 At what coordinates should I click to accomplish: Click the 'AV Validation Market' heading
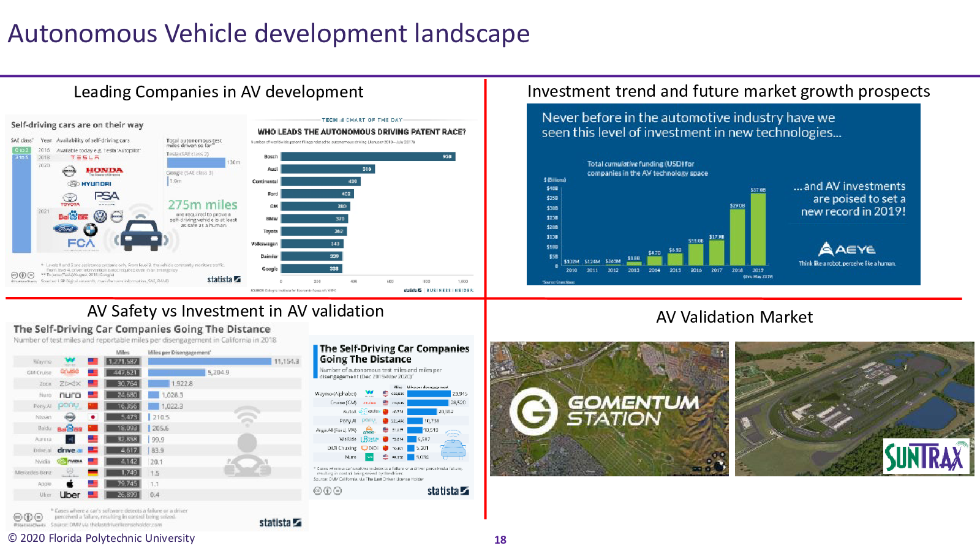tap(734, 317)
